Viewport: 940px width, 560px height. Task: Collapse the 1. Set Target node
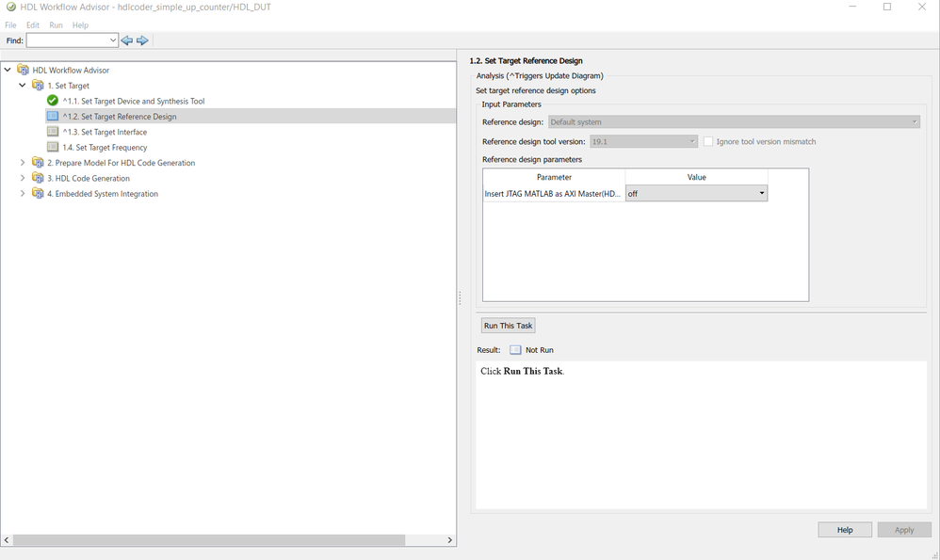click(23, 85)
